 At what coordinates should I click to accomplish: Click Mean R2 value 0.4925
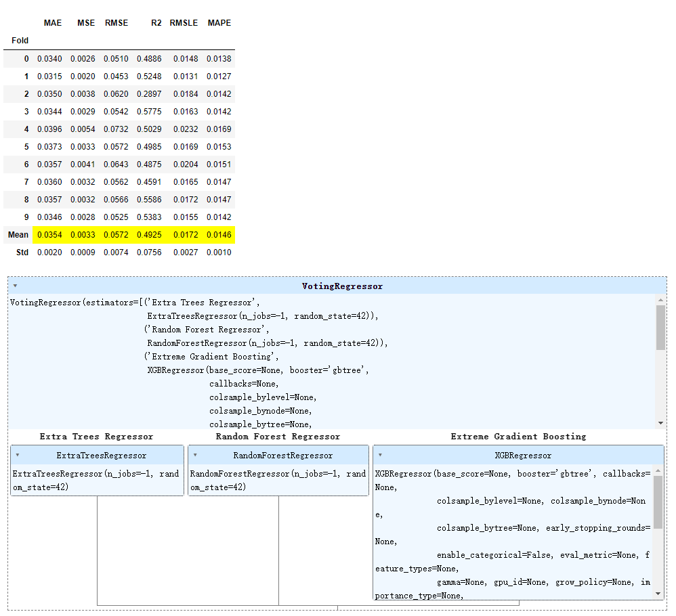click(x=149, y=235)
